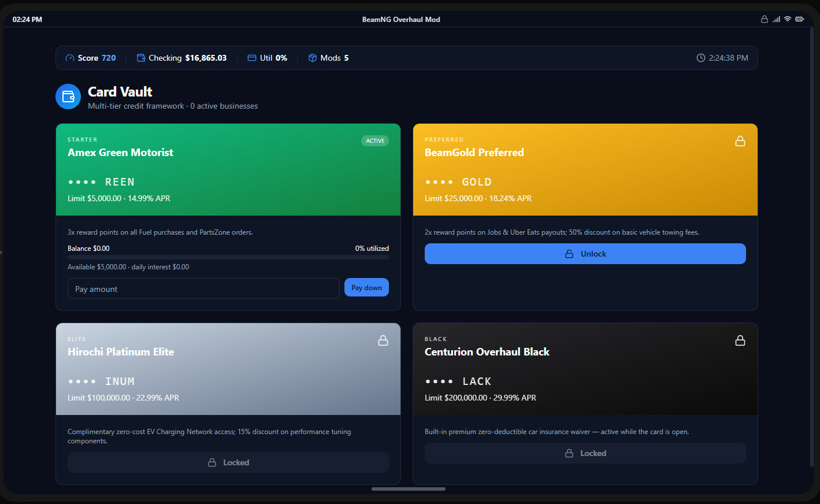
Task: Unlock the BeamGold Preferred card
Action: pyautogui.click(x=585, y=254)
